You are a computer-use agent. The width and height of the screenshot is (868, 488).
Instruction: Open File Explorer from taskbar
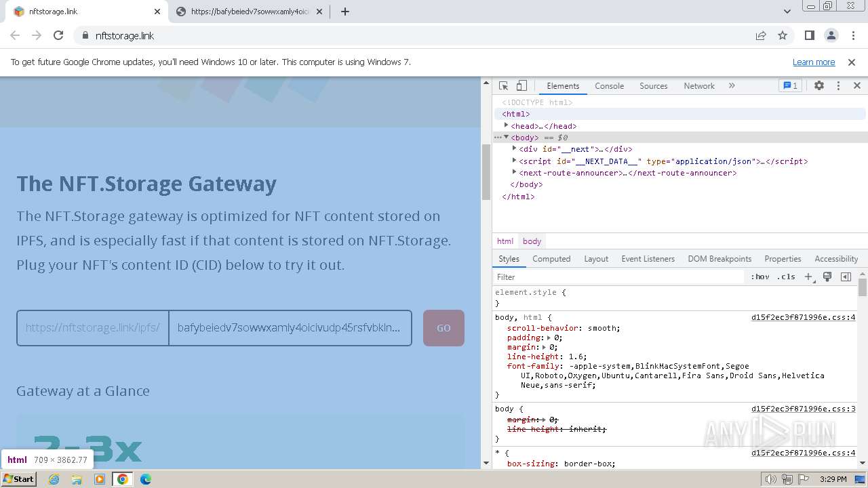click(x=77, y=479)
